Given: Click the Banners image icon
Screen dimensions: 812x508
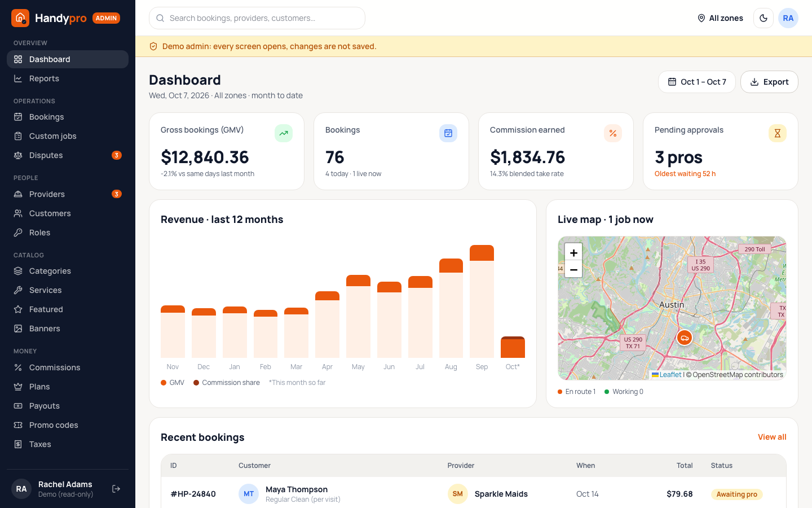Looking at the screenshot, I should click(x=18, y=329).
